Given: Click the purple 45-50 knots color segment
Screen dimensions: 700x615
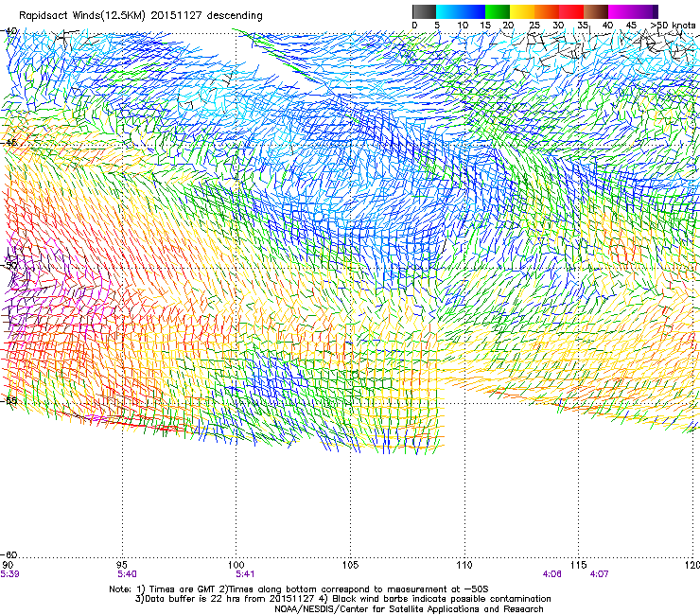Looking at the screenshot, I should tap(645, 11).
